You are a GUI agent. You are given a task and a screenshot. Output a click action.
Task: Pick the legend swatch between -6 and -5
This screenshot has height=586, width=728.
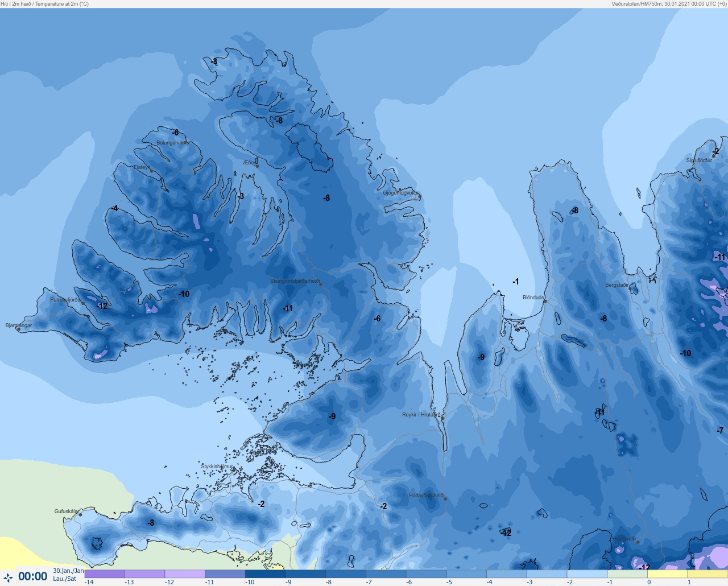[426, 574]
